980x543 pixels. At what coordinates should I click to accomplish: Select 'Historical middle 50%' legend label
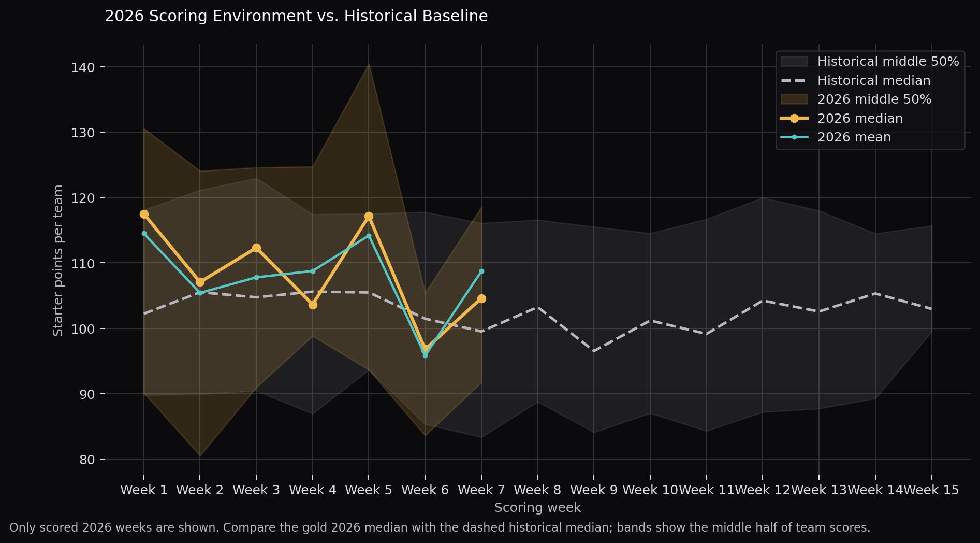point(888,62)
